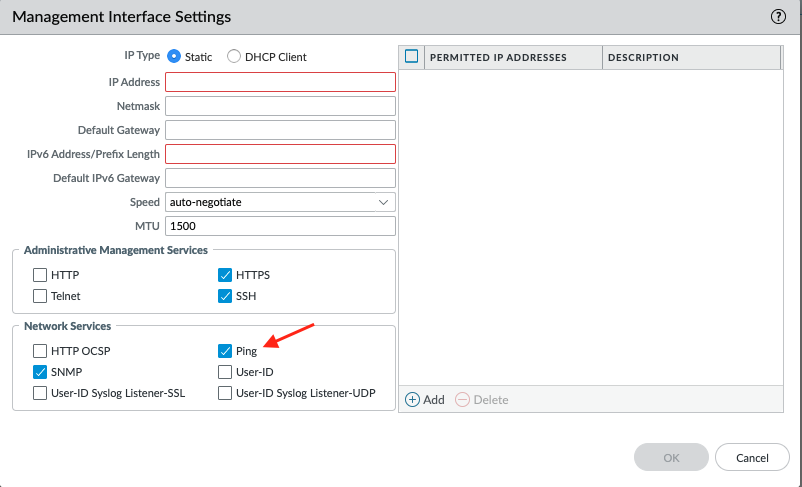Image resolution: width=802 pixels, height=487 pixels.
Task: Tick the User-ID Syslog Listener-UDP checkbox
Action: (225, 393)
